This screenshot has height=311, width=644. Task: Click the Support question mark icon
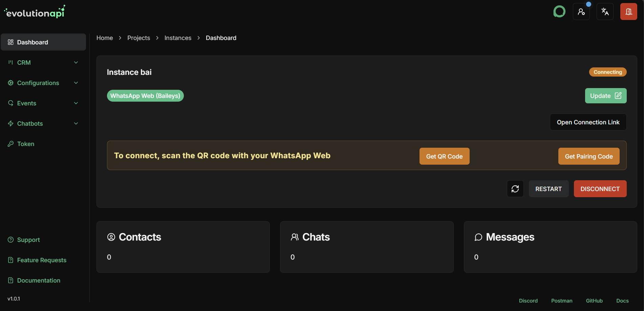tap(10, 240)
